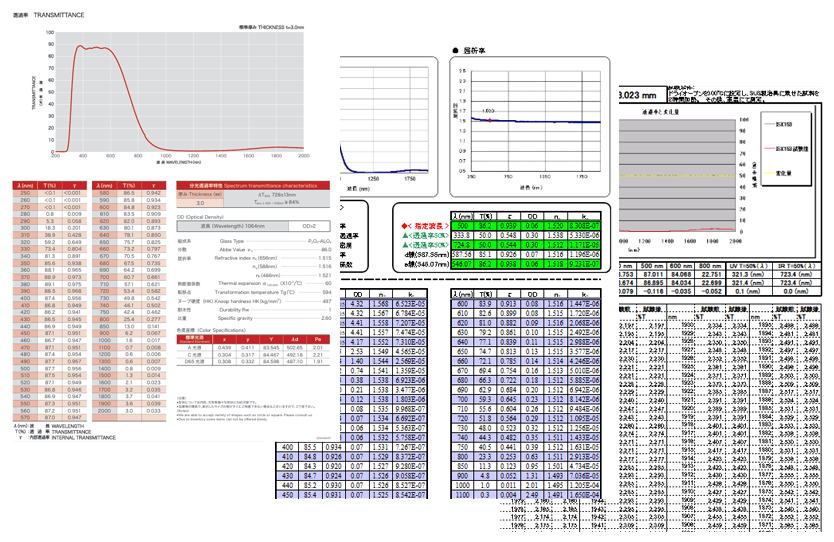Select the OD>2 cell for 1064nm
Screen dimensions: 834x542
[x=309, y=226]
